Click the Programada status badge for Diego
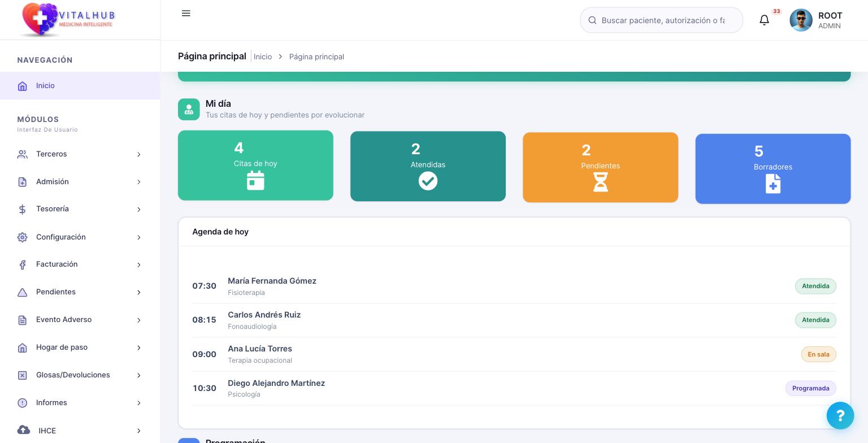The image size is (868, 443). pos(810,388)
